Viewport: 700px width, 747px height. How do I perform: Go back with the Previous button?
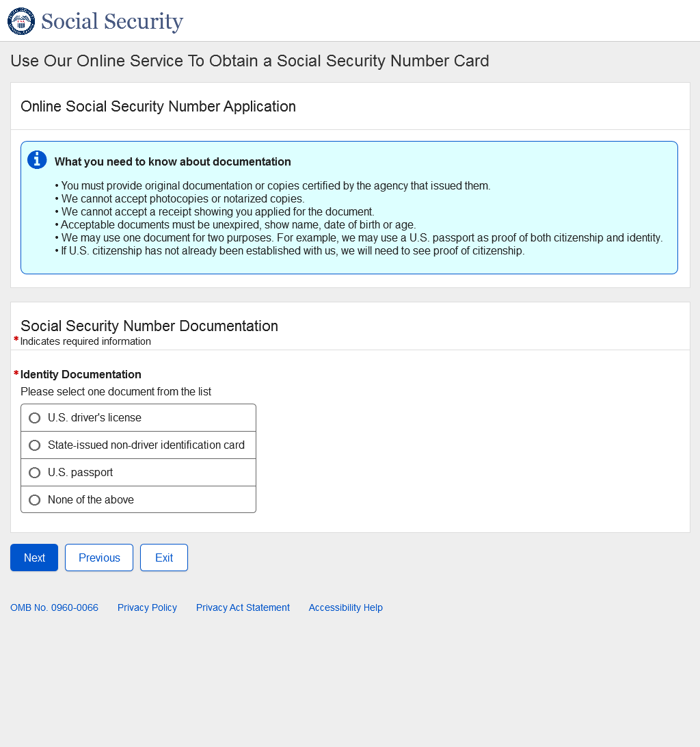(x=99, y=558)
